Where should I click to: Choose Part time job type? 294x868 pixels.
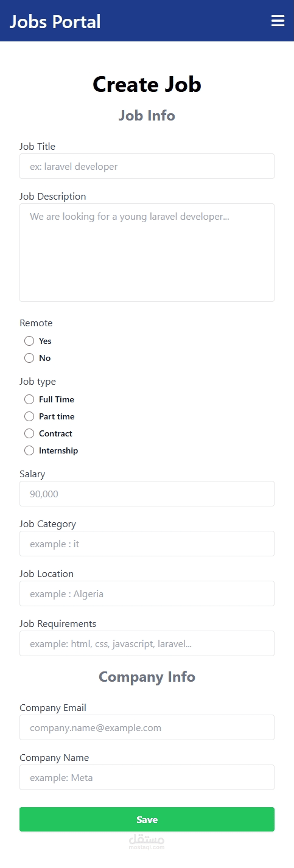point(29,416)
